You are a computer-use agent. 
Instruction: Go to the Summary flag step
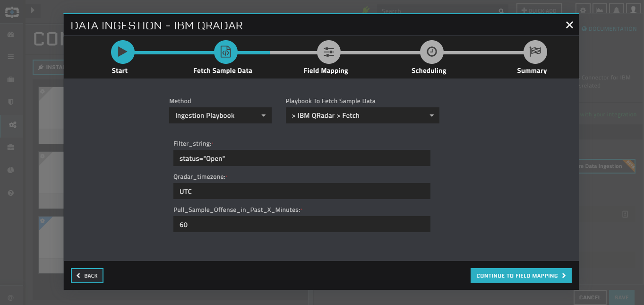(535, 52)
